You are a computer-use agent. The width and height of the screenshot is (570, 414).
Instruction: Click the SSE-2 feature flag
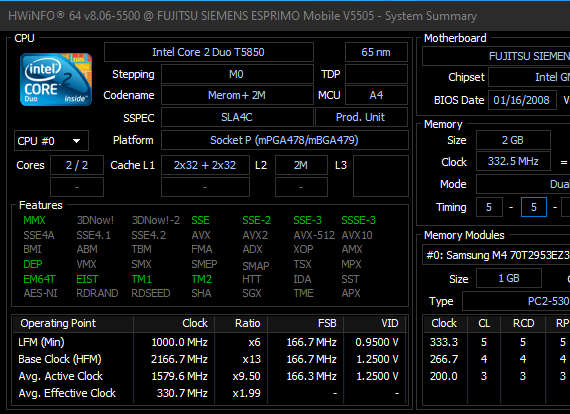click(x=257, y=220)
